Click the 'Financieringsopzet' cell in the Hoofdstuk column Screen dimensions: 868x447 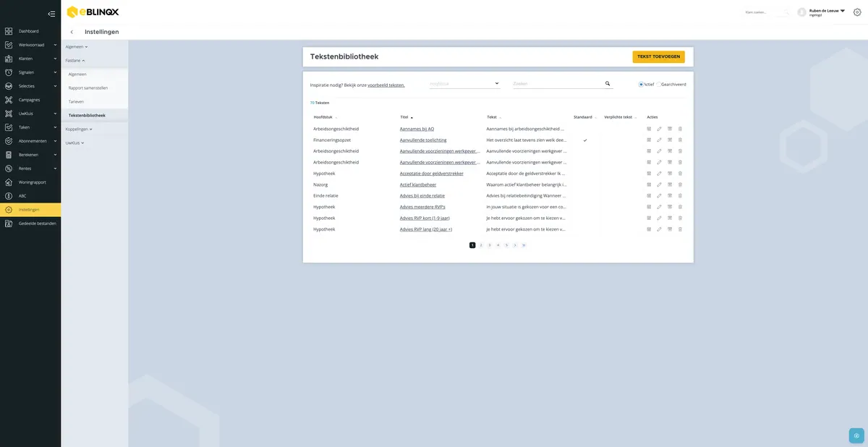pyautogui.click(x=331, y=140)
